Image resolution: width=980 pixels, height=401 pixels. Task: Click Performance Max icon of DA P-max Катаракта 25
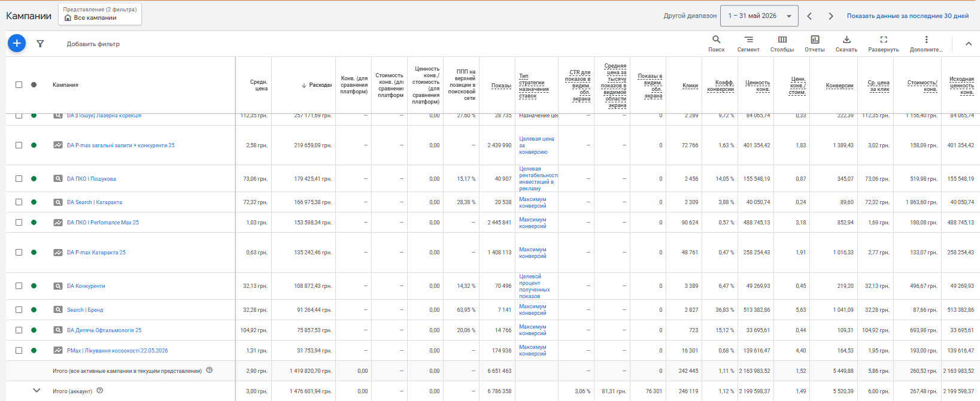pyautogui.click(x=58, y=252)
